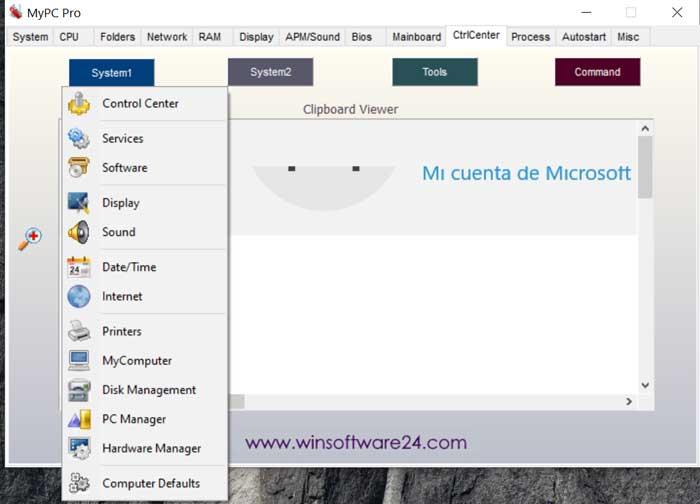Go to the Network tab

pyautogui.click(x=167, y=37)
